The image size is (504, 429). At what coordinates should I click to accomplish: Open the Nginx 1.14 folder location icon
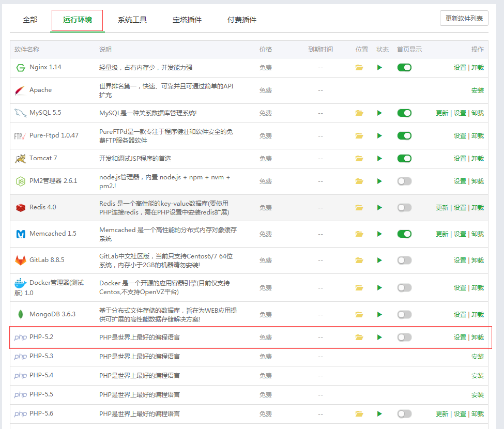point(359,68)
